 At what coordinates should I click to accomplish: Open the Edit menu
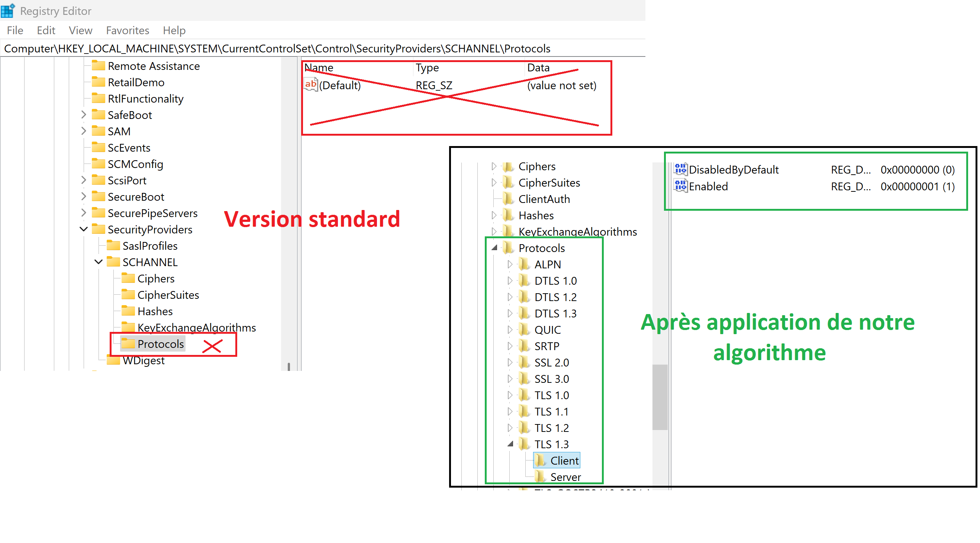46,30
